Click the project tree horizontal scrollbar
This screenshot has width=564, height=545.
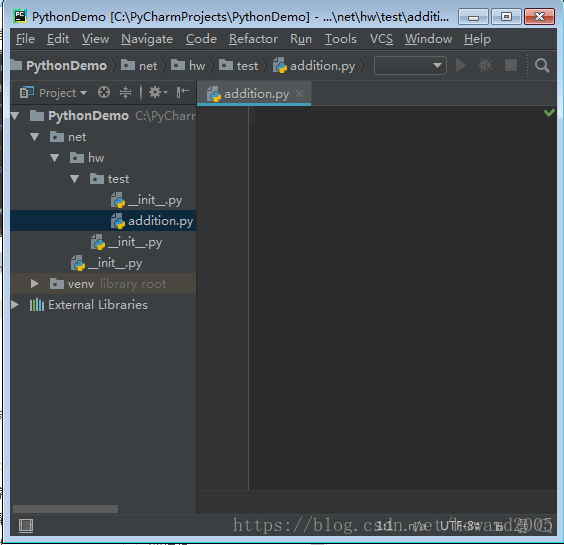point(65,509)
